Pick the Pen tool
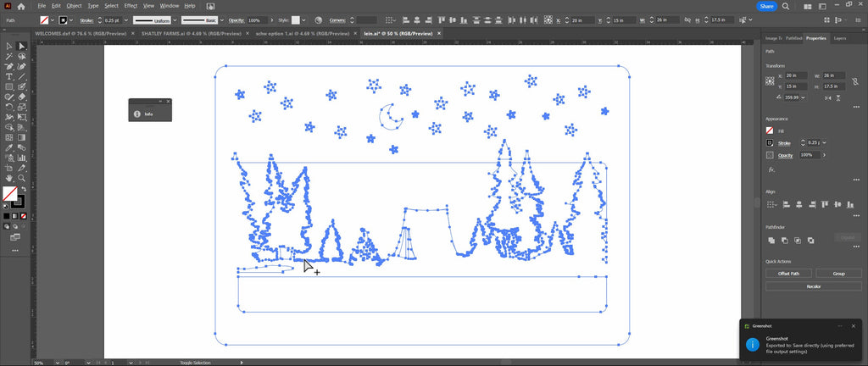This screenshot has height=366, width=868. pyautogui.click(x=9, y=66)
